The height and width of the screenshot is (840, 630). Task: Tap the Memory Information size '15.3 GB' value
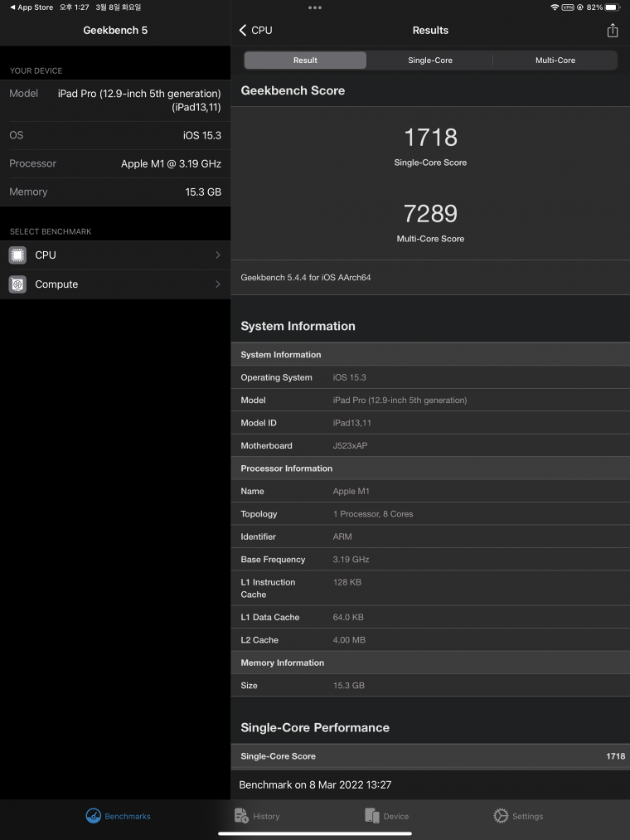[349, 686]
